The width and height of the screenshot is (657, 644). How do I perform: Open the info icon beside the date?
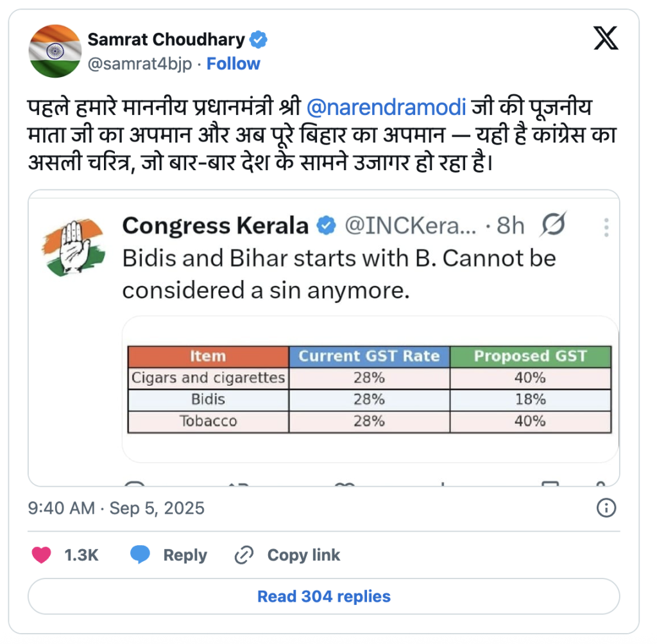pyautogui.click(x=606, y=509)
